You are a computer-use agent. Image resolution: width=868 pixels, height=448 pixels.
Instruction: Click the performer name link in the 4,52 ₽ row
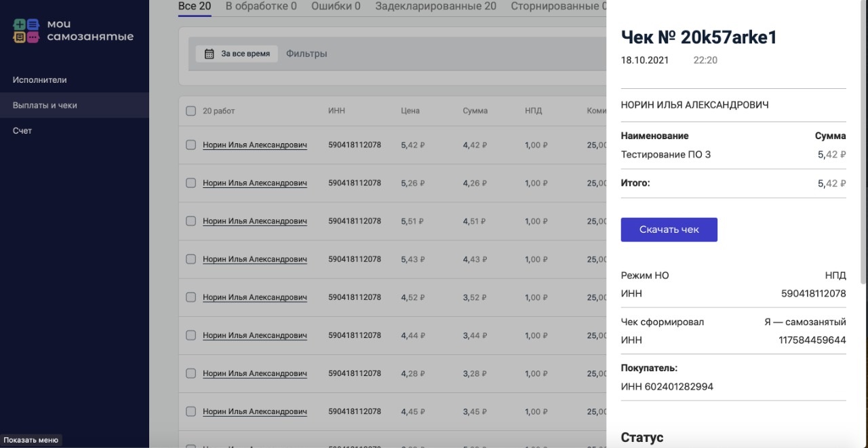(254, 297)
